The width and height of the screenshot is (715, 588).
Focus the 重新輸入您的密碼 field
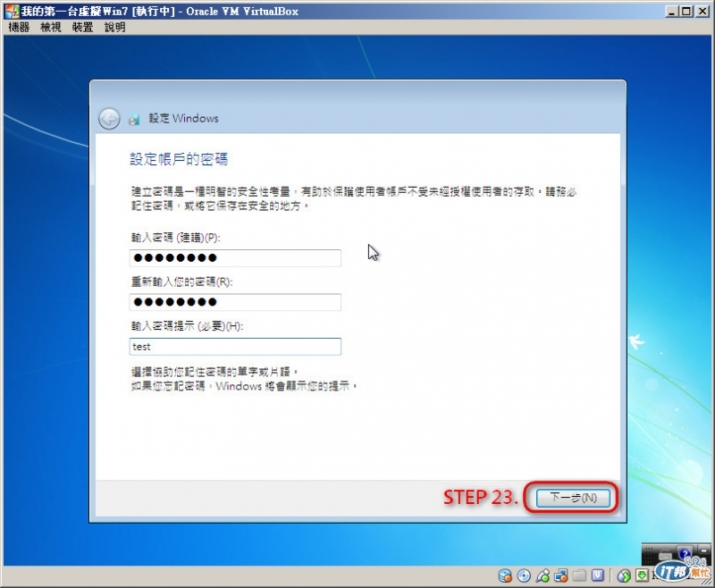click(x=235, y=302)
